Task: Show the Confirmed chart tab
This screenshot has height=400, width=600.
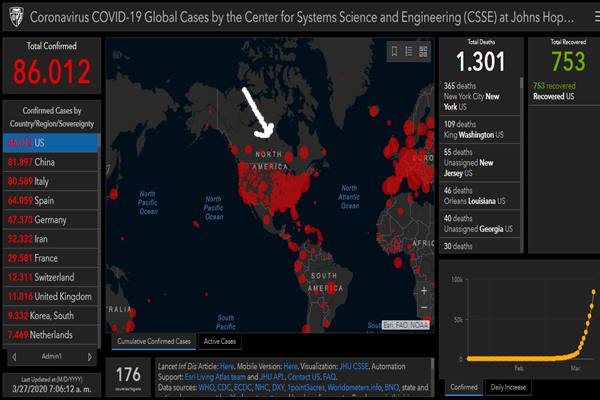Action: (x=464, y=387)
